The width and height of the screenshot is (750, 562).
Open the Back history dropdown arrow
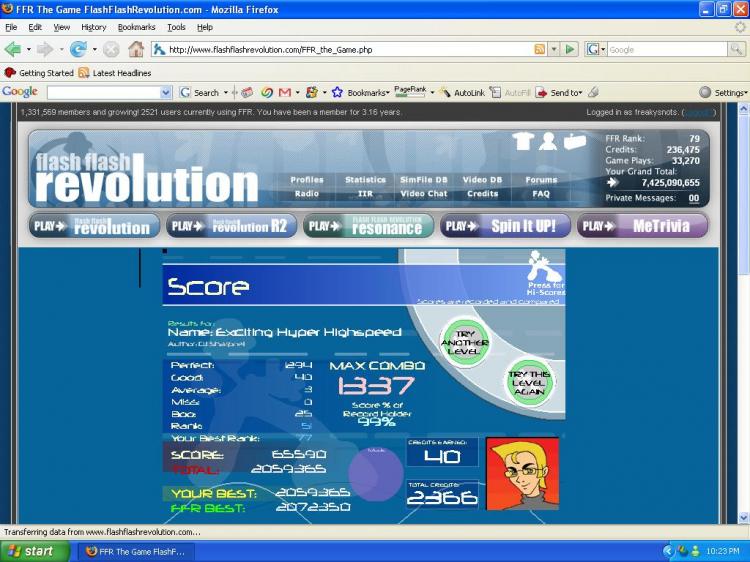coord(28,49)
